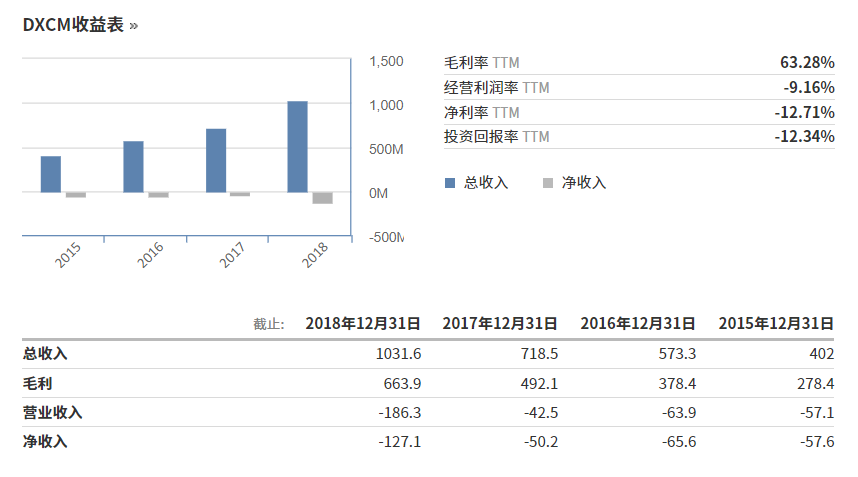The width and height of the screenshot is (858, 477).
Task: Click the 2018 gray net income bar
Action: [323, 198]
